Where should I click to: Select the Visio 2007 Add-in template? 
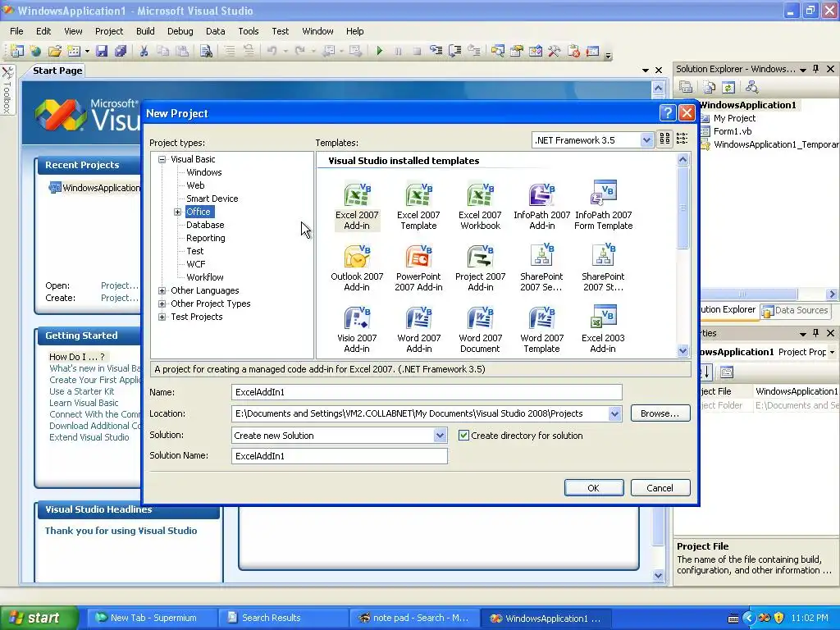coord(357,330)
